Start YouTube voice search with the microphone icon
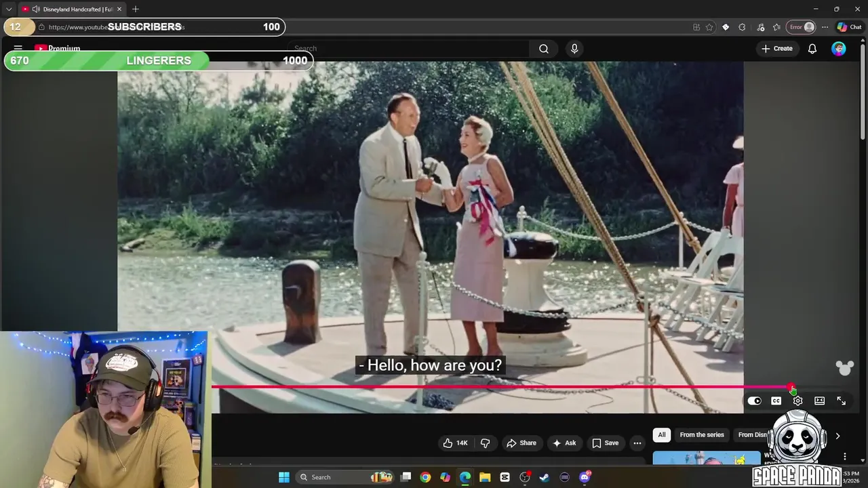This screenshot has width=868, height=488. point(574,49)
